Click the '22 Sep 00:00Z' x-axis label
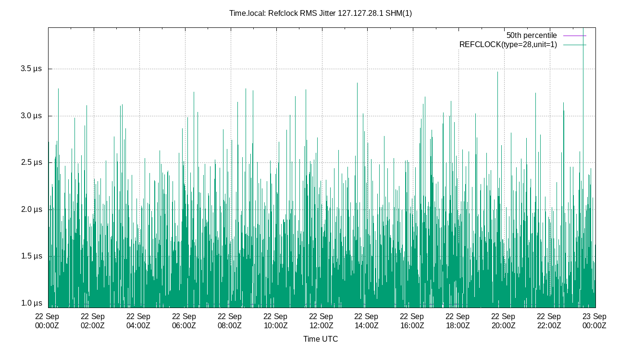The image size is (644, 346). [x=47, y=321]
